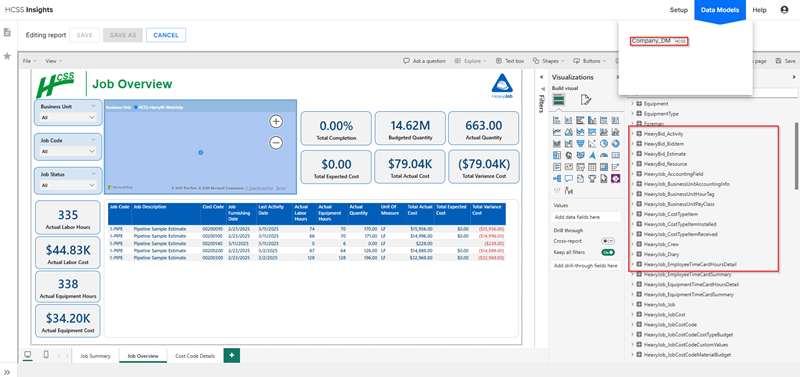
Task: Choose the funnel chart visualization
Action: click(581, 143)
